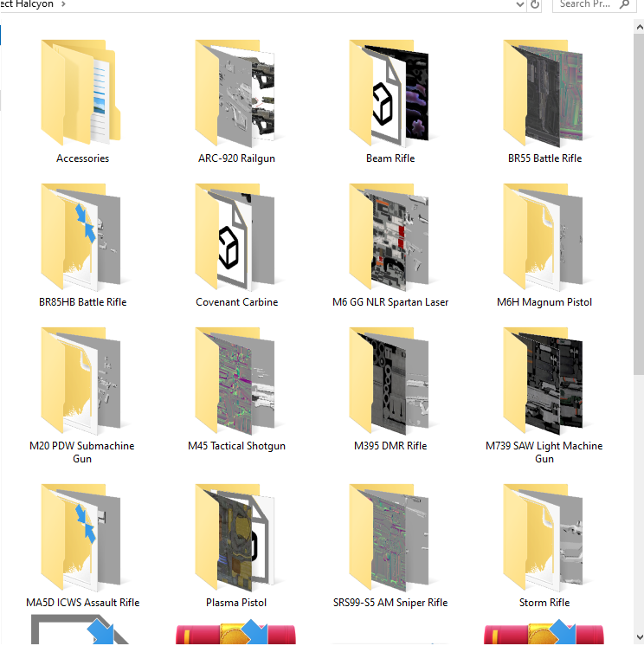Open the M20 PDW Submachine Gun folder icon
Screen dimensions: 644x646
click(80, 381)
